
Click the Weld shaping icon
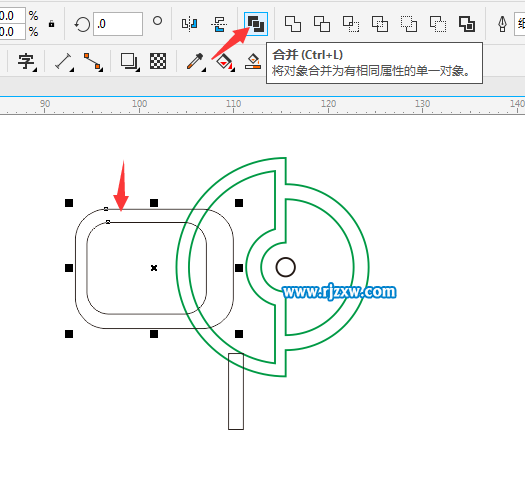click(x=293, y=24)
